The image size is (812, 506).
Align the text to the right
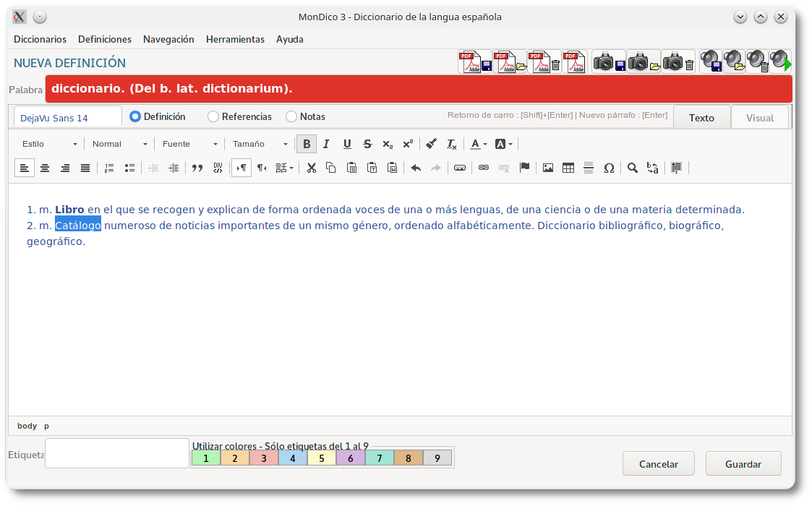65,168
